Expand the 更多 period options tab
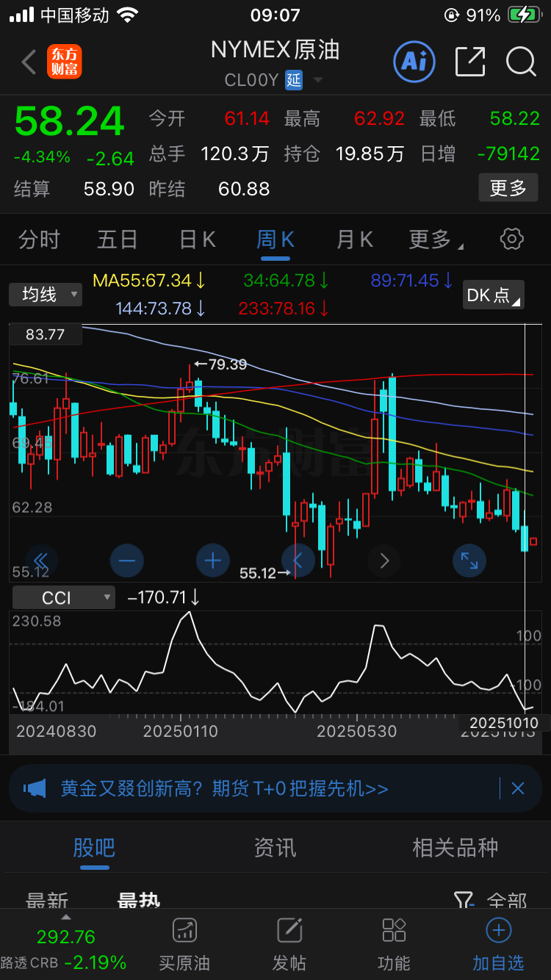The height and width of the screenshot is (980, 551). [436, 239]
